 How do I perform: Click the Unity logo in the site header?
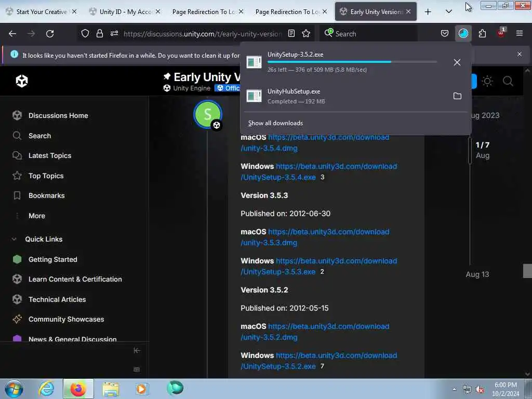[x=22, y=81]
